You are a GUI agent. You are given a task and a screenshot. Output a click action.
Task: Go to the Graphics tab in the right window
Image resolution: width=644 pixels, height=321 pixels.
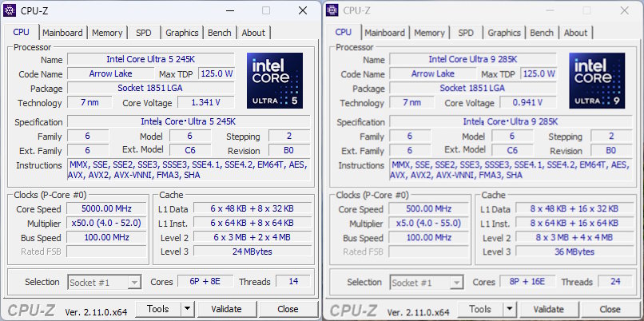(x=504, y=33)
